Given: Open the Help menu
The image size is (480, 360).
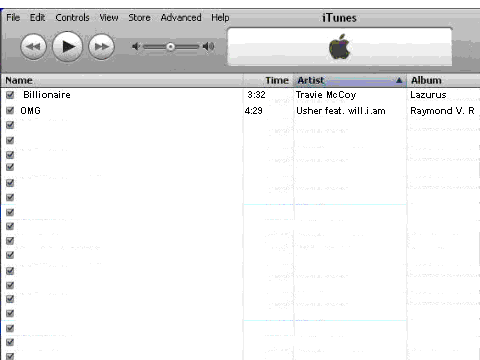Looking at the screenshot, I should pos(220,17).
